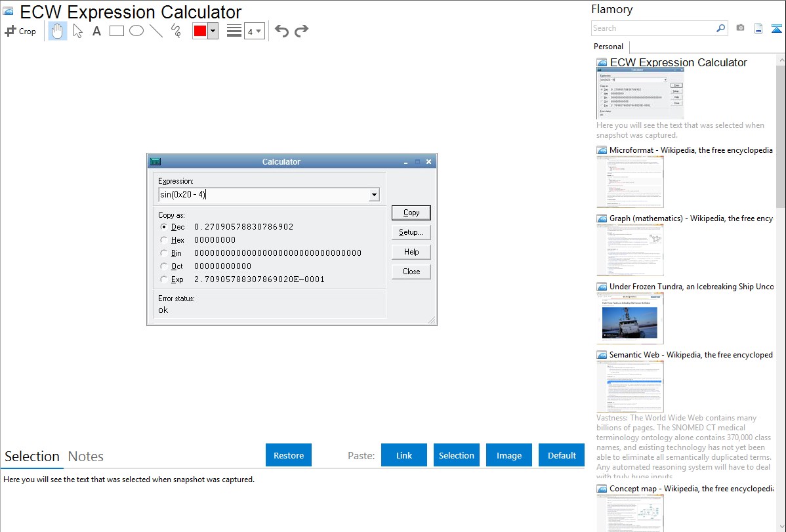Click the Graph (mathematics) snapshot title
786x532 pixels.
tap(691, 218)
